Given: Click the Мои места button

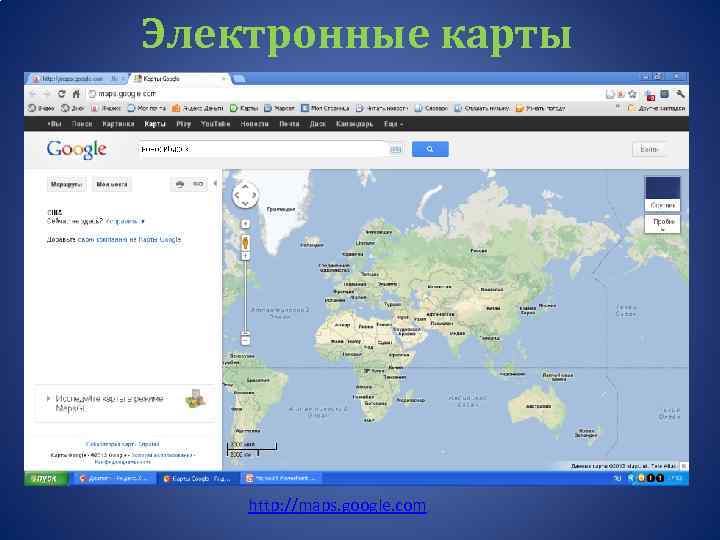Looking at the screenshot, I should pyautogui.click(x=112, y=184).
